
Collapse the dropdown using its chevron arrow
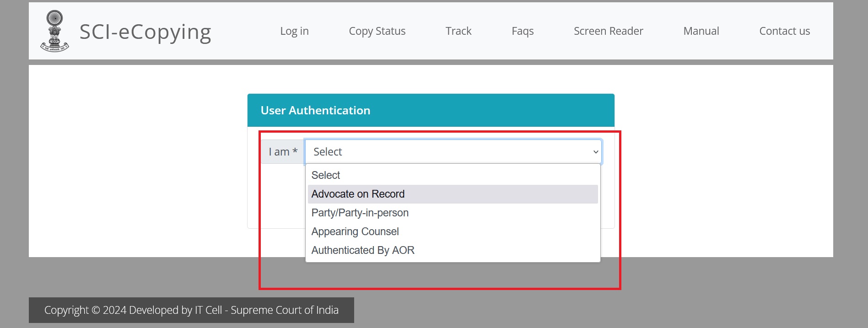[595, 152]
